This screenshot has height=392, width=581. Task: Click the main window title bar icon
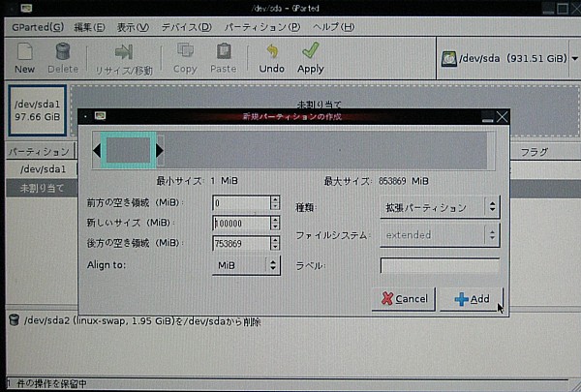(x=26, y=8)
